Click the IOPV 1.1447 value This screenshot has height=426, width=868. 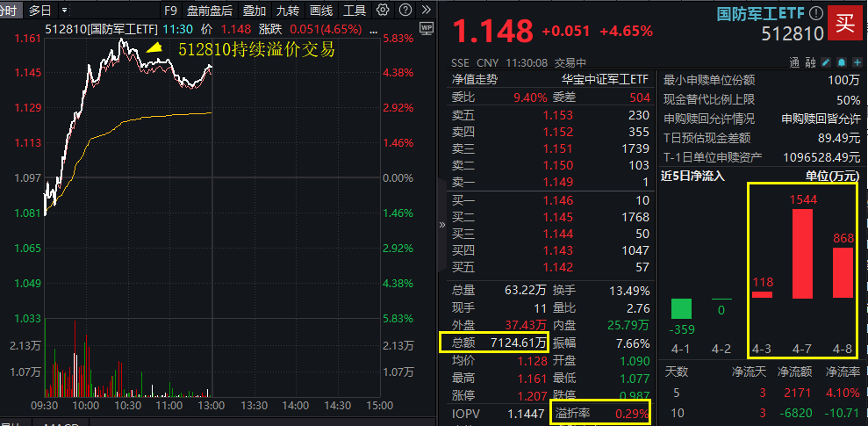[526, 413]
